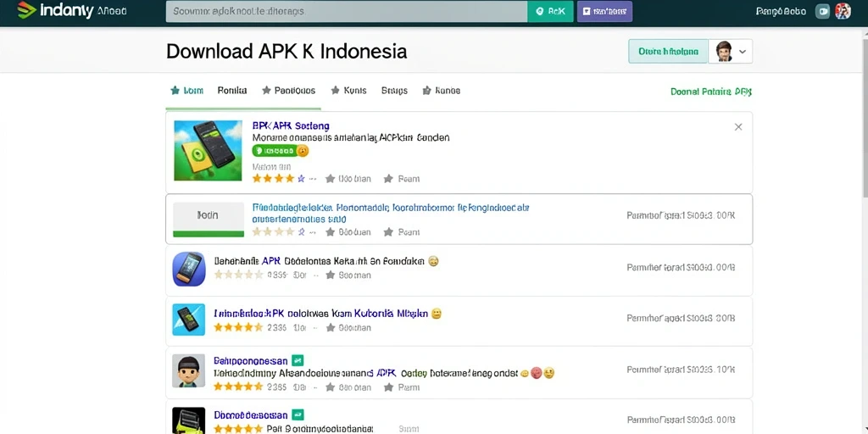The height and width of the screenshot is (434, 868).
Task: Open the green Doonal Patnire APK link
Action: [x=711, y=92]
